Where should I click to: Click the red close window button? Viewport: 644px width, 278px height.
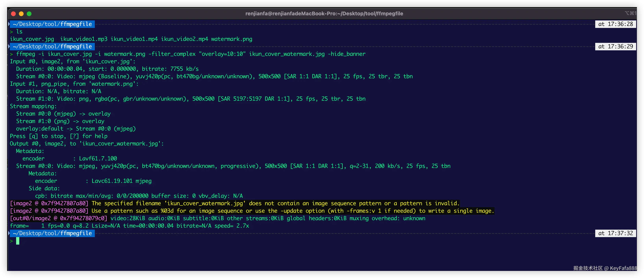click(14, 14)
